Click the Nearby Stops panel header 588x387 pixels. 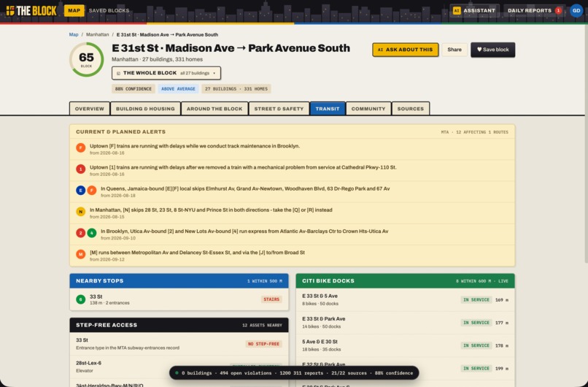(x=179, y=281)
